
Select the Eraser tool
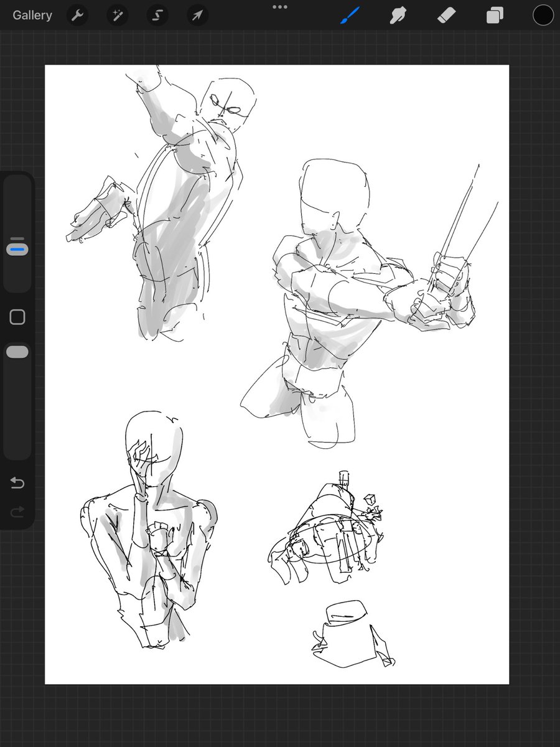[x=446, y=16]
